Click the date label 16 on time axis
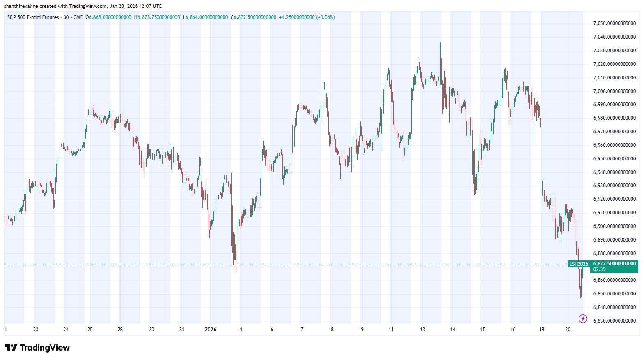644x360 pixels. (x=513, y=330)
